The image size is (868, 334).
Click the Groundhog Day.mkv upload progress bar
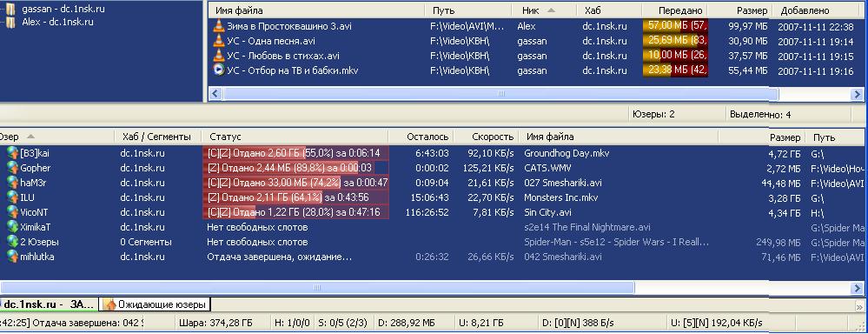click(295, 153)
